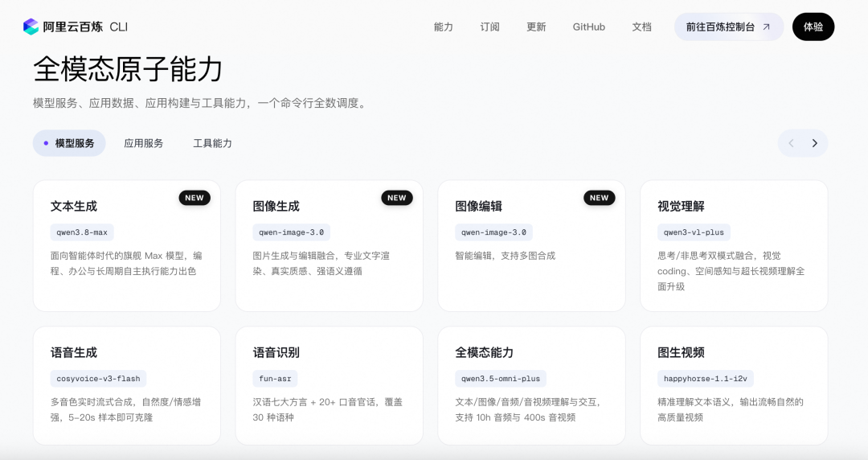Viewport: 868px width, 460px height.
Task: Open GitHub link in navigation
Action: pos(589,27)
